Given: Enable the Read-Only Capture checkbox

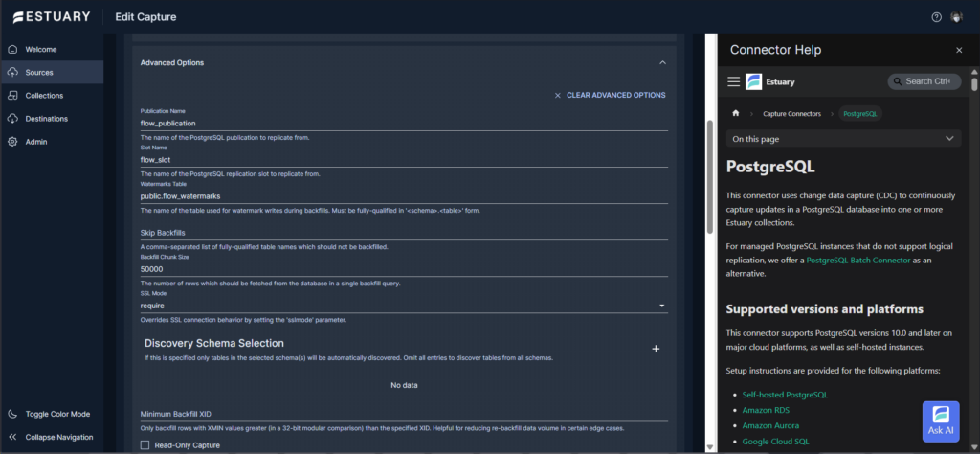Looking at the screenshot, I should tap(145, 445).
